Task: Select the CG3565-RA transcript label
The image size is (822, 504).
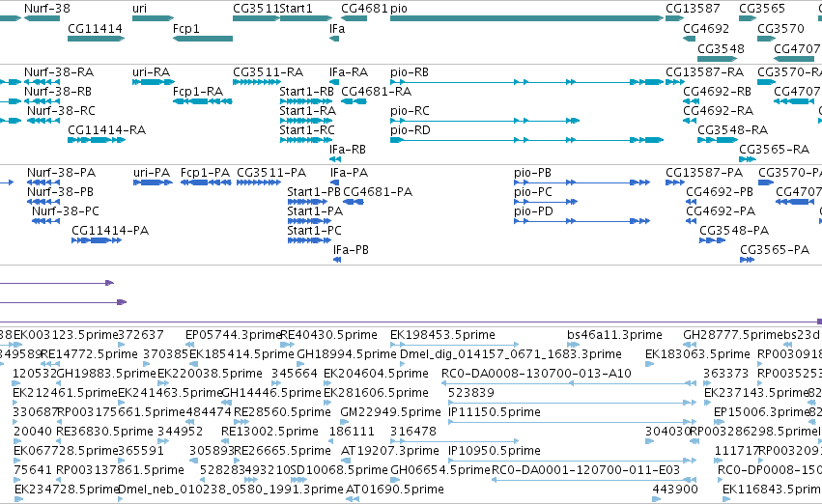Action: pyautogui.click(x=775, y=150)
